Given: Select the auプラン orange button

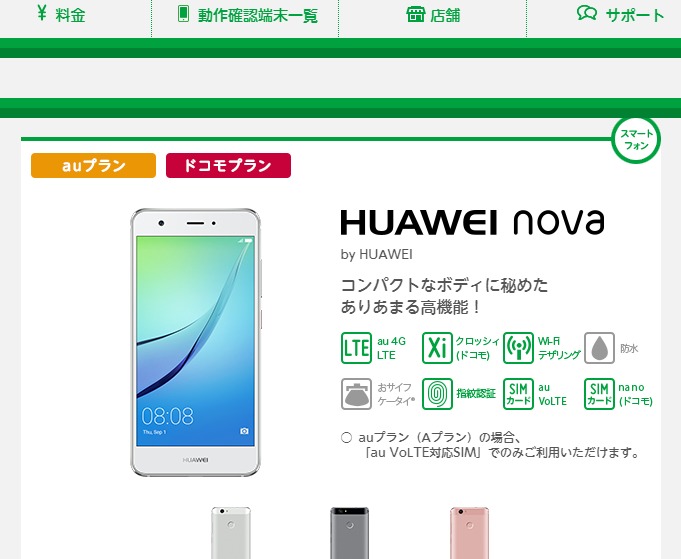Looking at the screenshot, I should (x=93, y=165).
